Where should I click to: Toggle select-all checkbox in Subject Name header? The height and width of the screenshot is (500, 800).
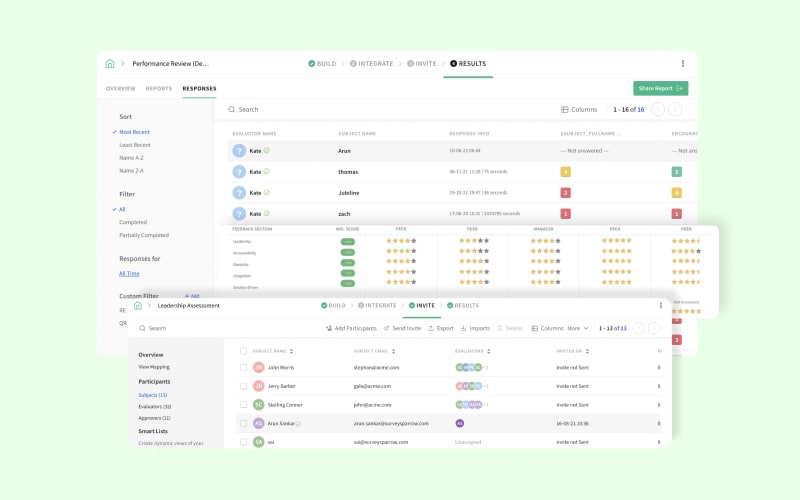243,351
